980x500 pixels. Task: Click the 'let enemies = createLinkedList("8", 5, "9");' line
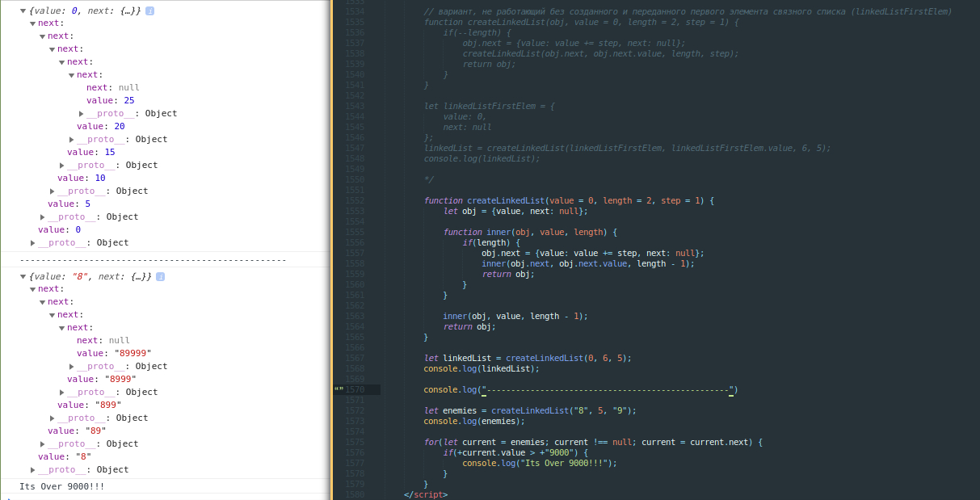(530, 411)
